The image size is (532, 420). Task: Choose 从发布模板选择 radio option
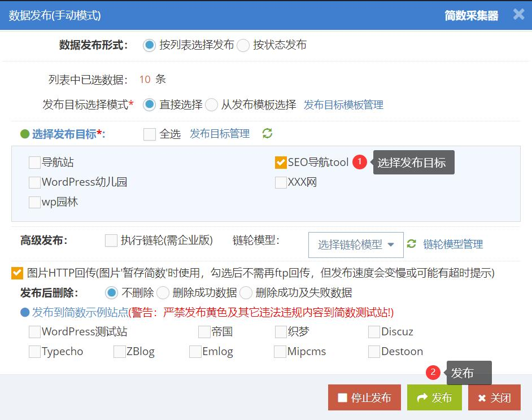click(x=212, y=104)
